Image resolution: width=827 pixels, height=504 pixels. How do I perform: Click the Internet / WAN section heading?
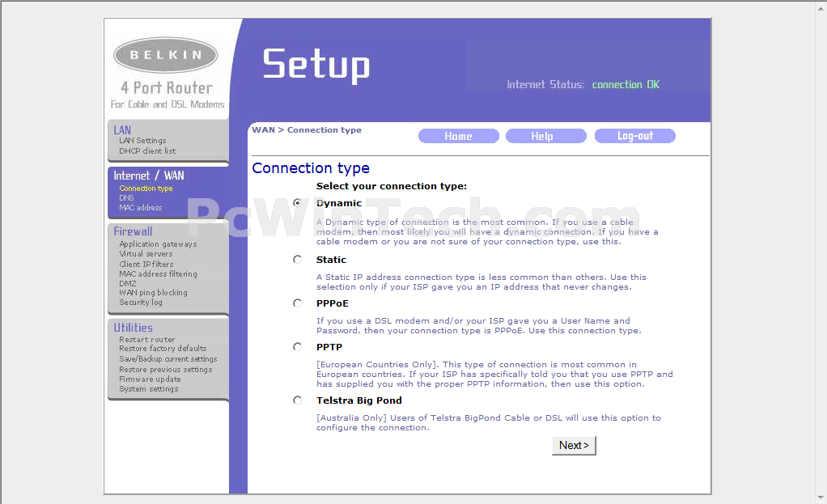pos(149,176)
